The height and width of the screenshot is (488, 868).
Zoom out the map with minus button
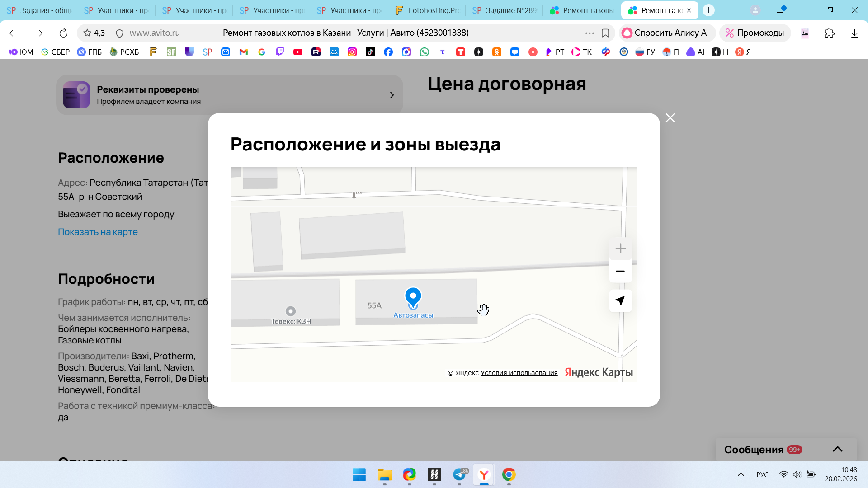point(620,271)
